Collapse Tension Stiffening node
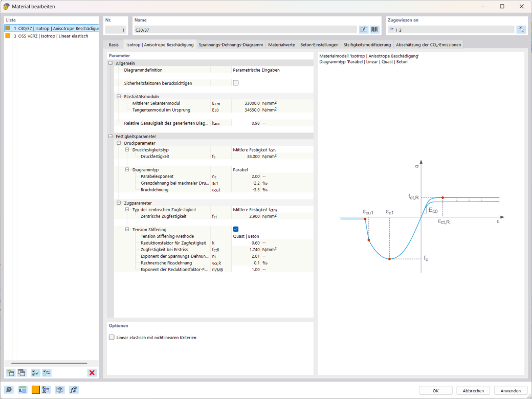Viewport: 532px width, 399px height. tap(127, 229)
